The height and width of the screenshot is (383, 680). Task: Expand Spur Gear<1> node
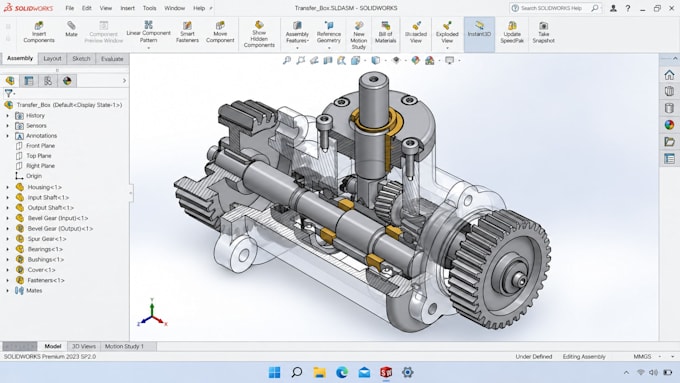(x=7, y=239)
